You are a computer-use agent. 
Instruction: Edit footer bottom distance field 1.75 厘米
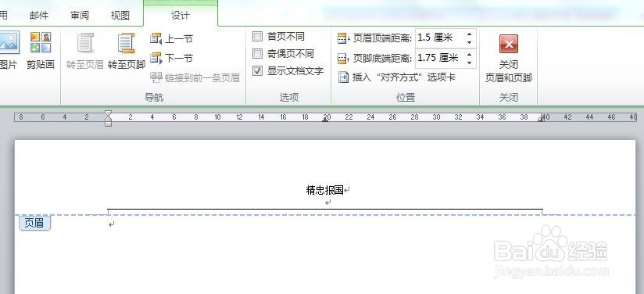pos(439,58)
